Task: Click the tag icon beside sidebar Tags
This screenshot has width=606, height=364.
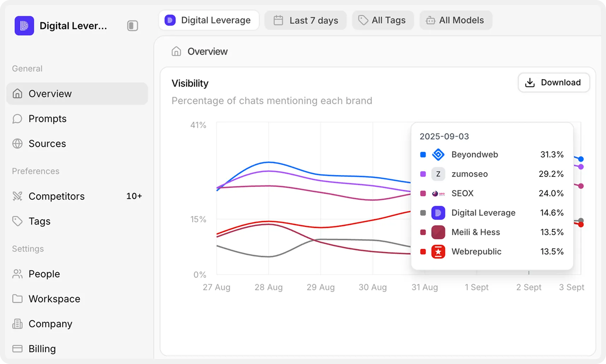Action: (x=17, y=221)
